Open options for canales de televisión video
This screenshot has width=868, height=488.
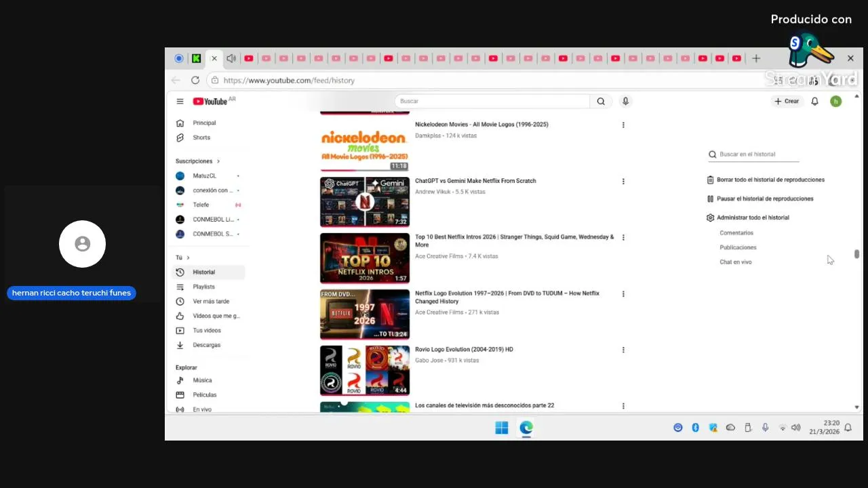click(x=623, y=406)
